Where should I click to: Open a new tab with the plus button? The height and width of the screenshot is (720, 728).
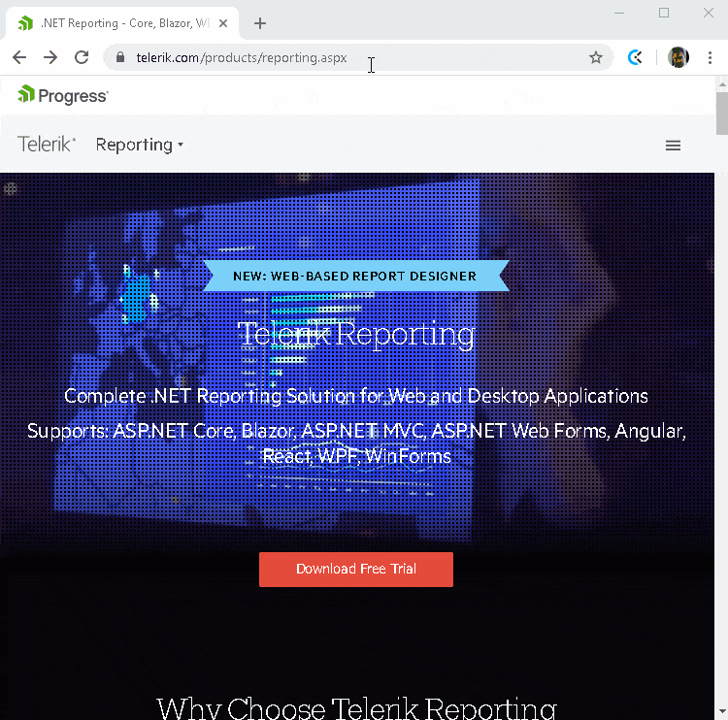260,23
